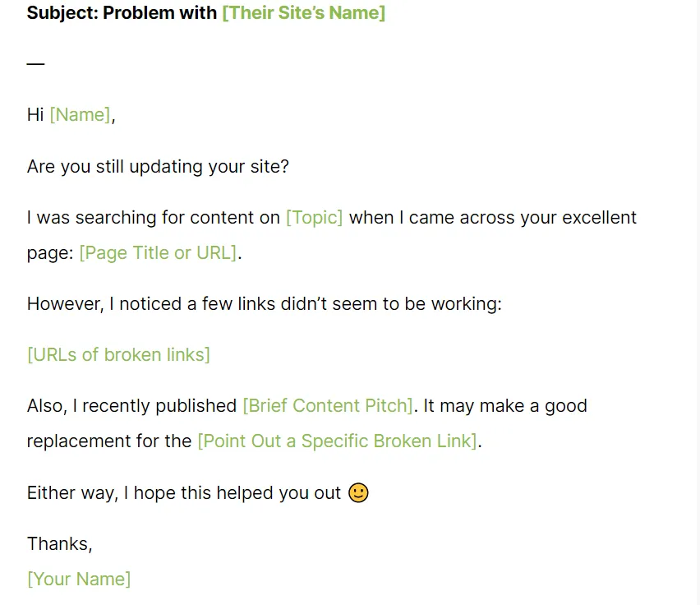
Task: Click the "Thanks," closing line
Action: pyautogui.click(x=59, y=544)
